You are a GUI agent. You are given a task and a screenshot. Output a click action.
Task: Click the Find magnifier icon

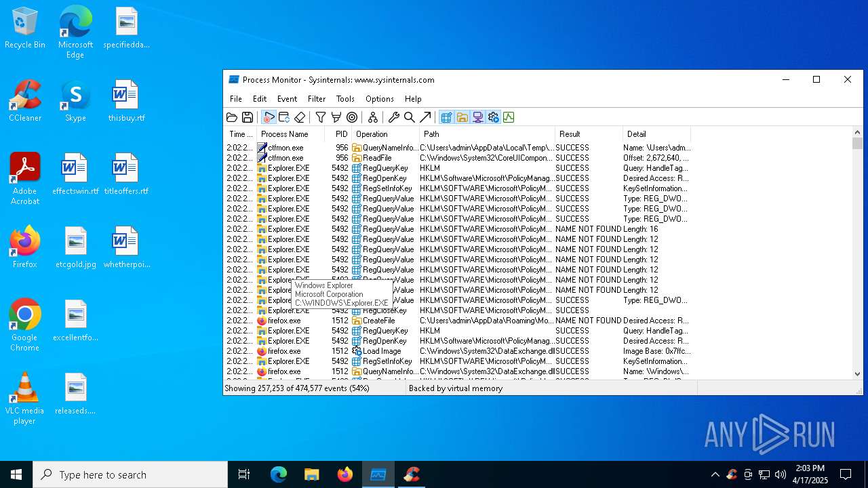coord(410,117)
